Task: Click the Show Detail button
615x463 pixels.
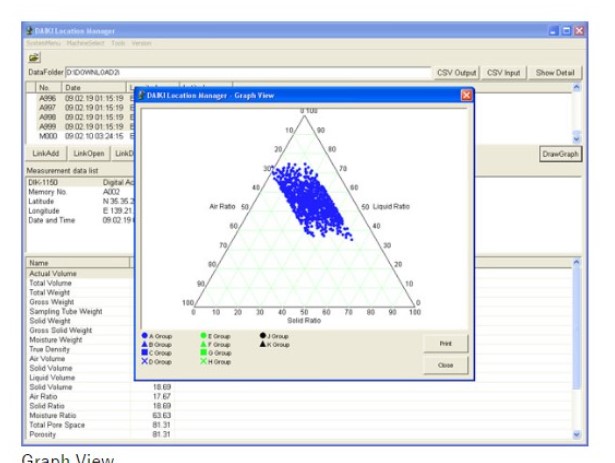Action: tap(555, 73)
